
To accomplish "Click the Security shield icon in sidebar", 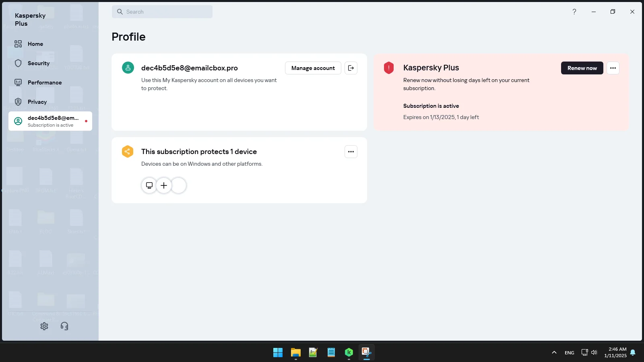I will tap(18, 63).
